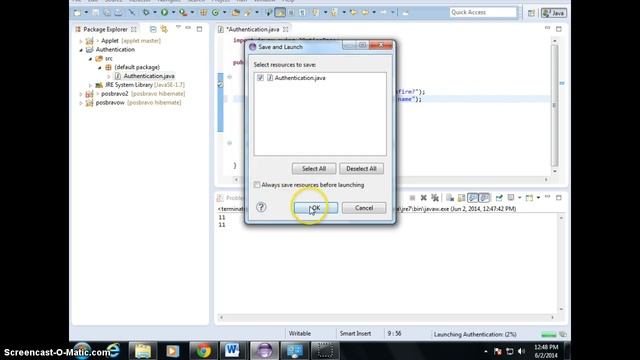The image size is (640, 360).
Task: Click Deselect All button in dialog
Action: click(361, 169)
